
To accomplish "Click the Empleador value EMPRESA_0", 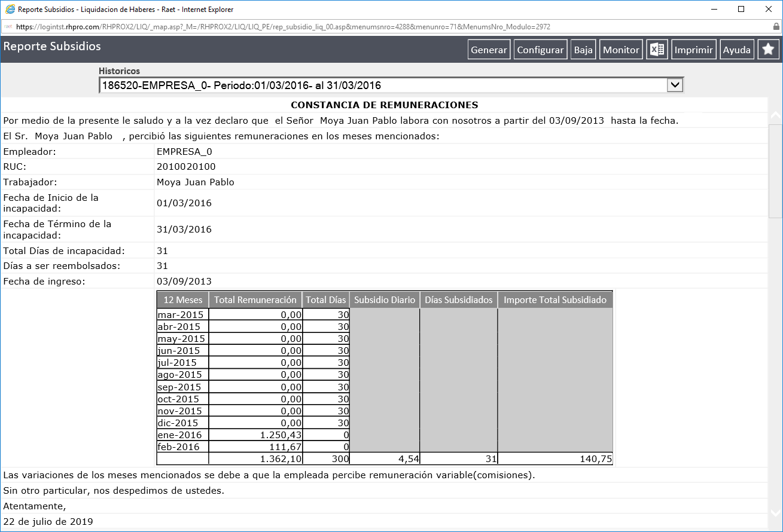I will (184, 152).
